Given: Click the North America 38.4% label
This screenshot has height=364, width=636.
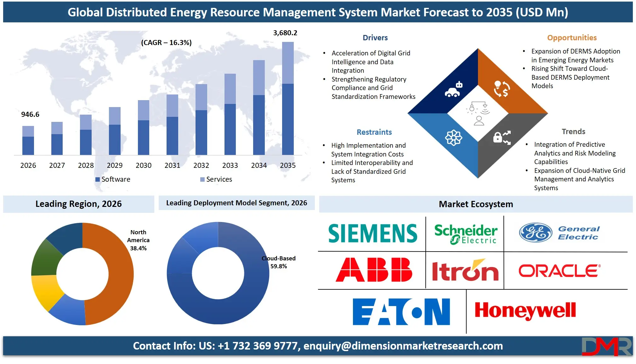Looking at the screenshot, I should pyautogui.click(x=138, y=240).
